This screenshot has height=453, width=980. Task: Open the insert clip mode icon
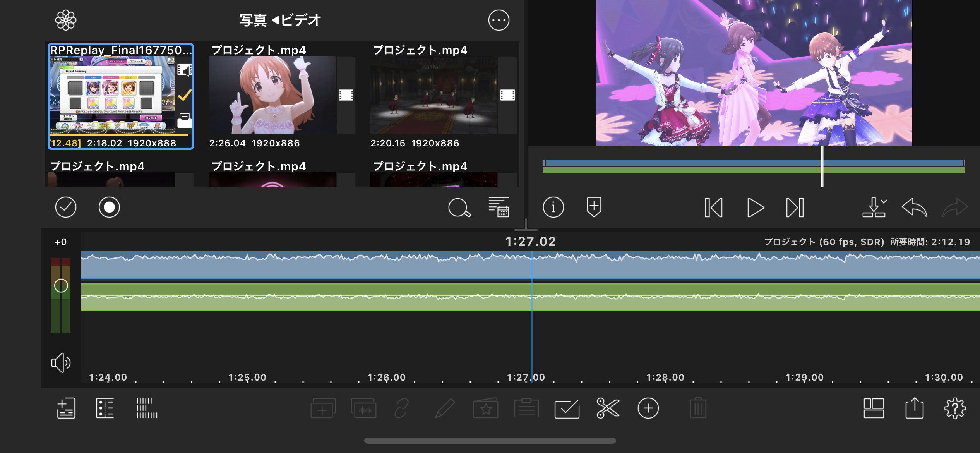tap(874, 207)
